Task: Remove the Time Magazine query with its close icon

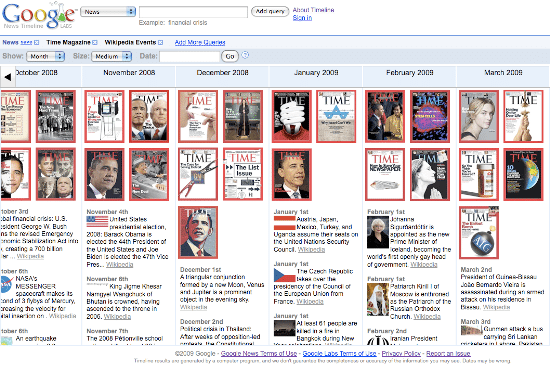Action: point(95,42)
